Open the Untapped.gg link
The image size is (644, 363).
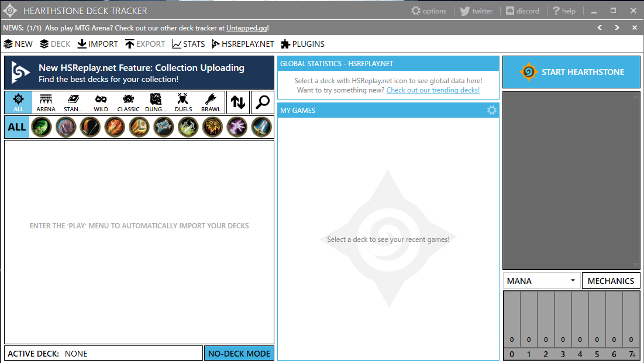coord(247,28)
